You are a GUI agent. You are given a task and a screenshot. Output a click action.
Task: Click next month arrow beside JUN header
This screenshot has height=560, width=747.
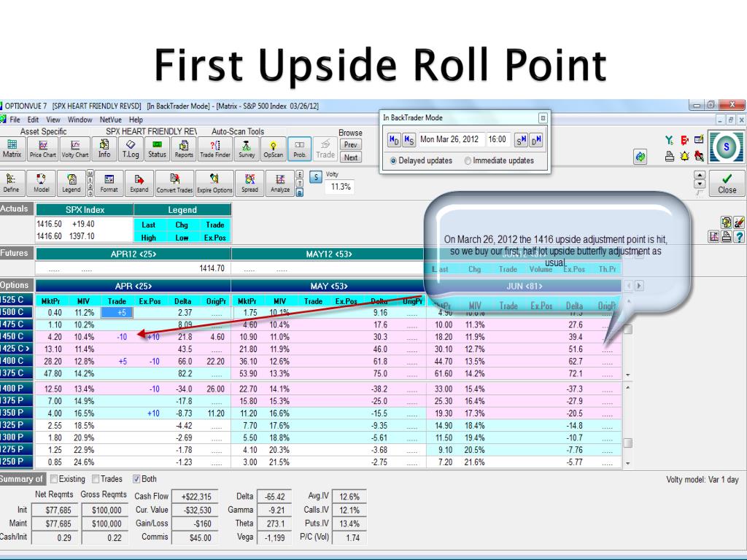pyautogui.click(x=639, y=286)
